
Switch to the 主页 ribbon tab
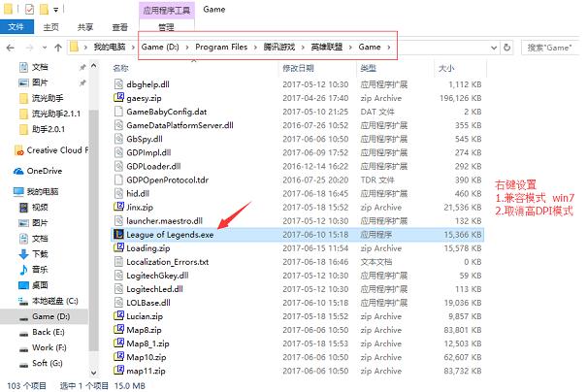[x=50, y=27]
